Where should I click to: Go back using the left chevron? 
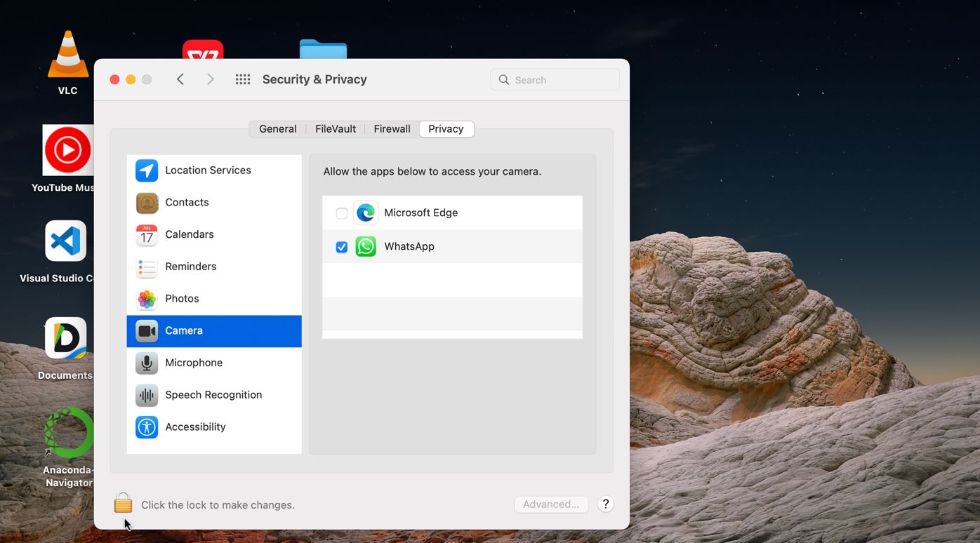pyautogui.click(x=180, y=80)
